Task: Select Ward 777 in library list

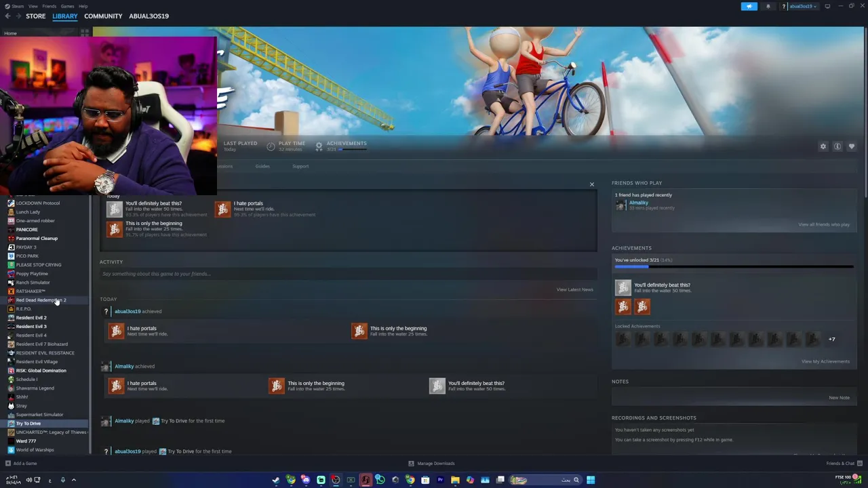Action: (26, 441)
